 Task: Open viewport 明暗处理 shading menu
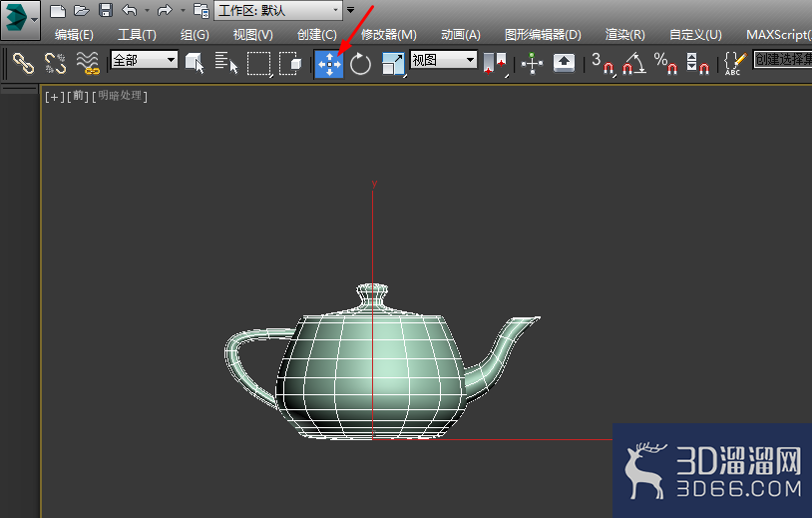tap(120, 97)
